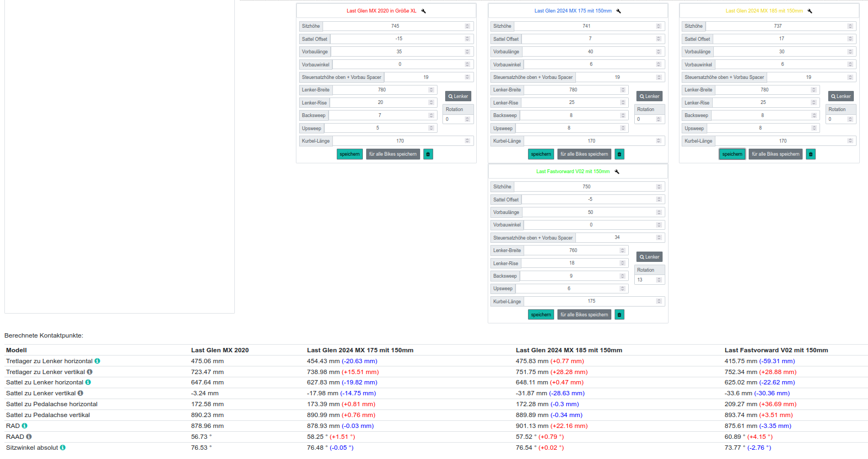The image size is (868, 459).
Task: Click wrench icon beside Last Glen MX 2020 title
Action: [x=423, y=11]
